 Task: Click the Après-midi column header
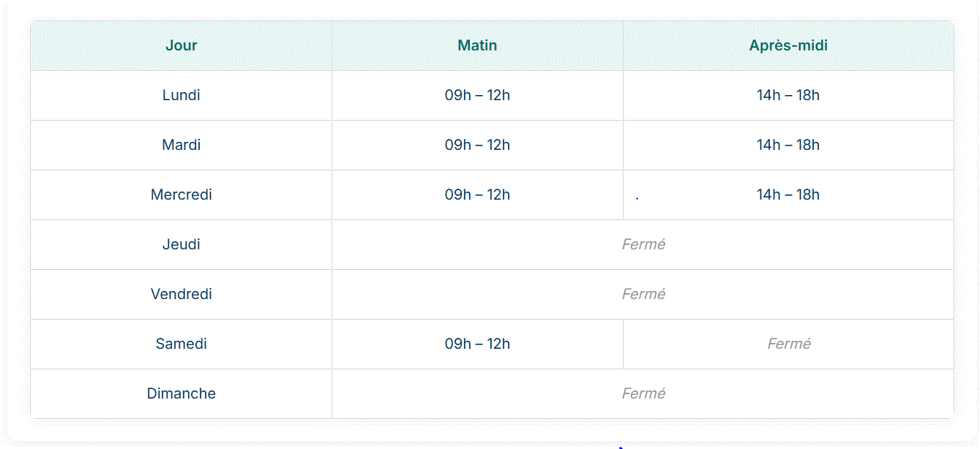788,45
